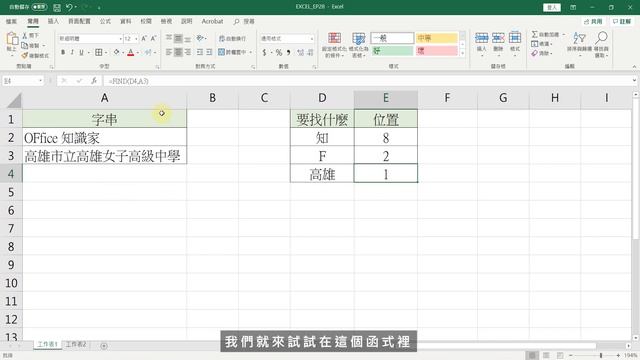640x360 pixels.
Task: Apply the 一般 (Normal) cell style
Action: click(392, 38)
